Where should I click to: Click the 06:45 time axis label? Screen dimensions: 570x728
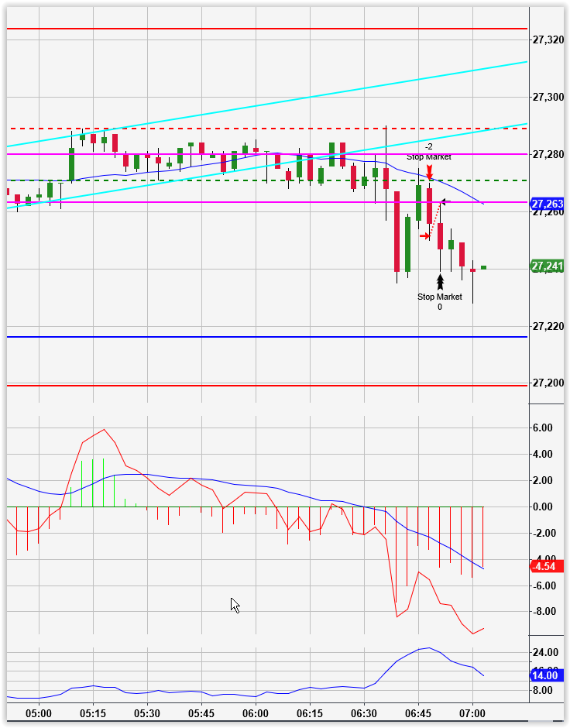pos(419,713)
